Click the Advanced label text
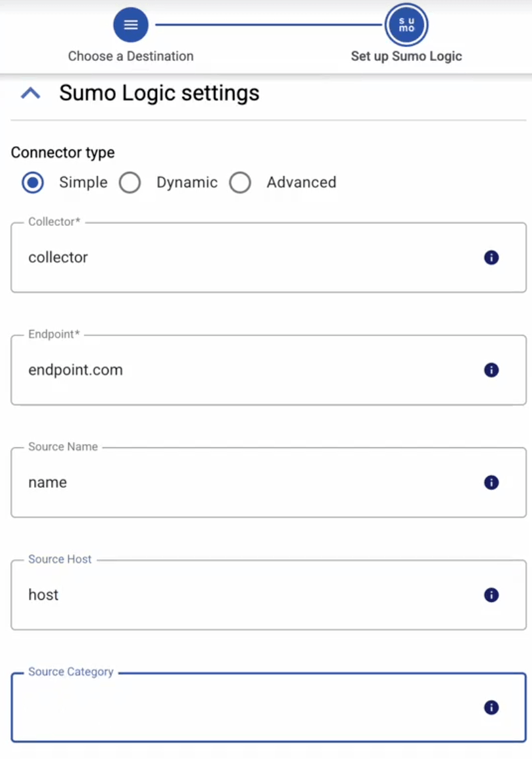 point(301,183)
